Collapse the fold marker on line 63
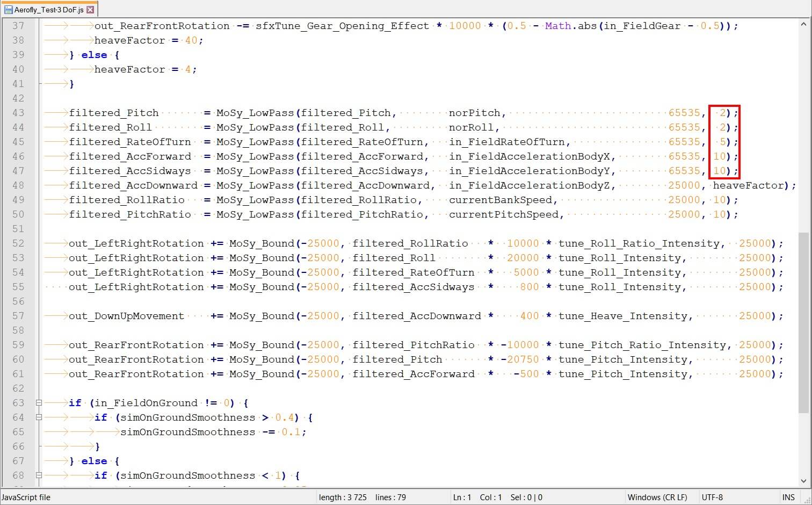 (x=39, y=402)
